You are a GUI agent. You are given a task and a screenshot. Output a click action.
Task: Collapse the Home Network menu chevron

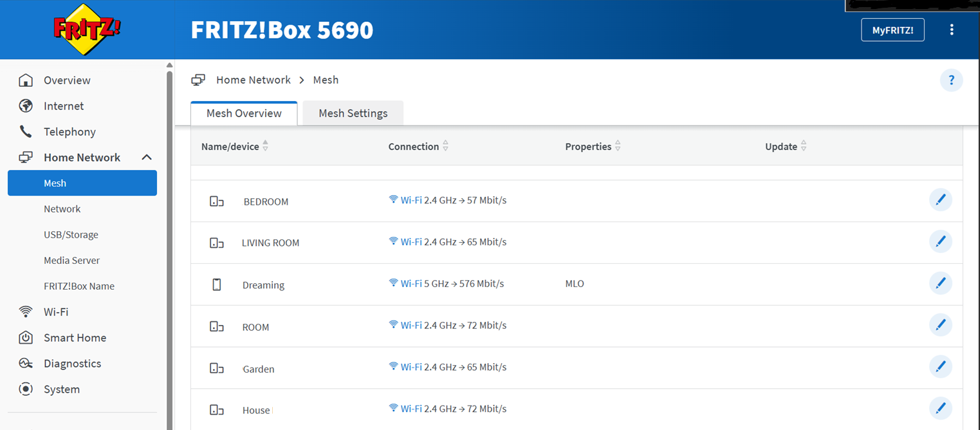[147, 158]
